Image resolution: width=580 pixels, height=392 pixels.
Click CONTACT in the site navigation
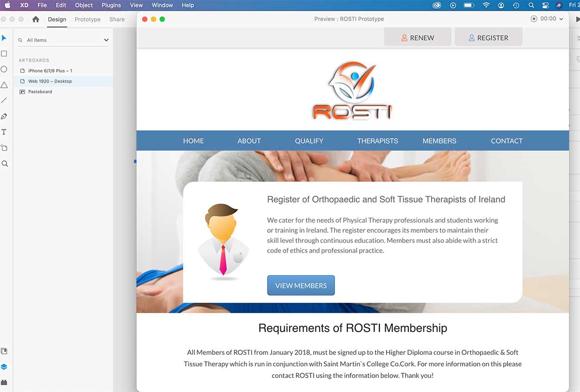pos(507,141)
